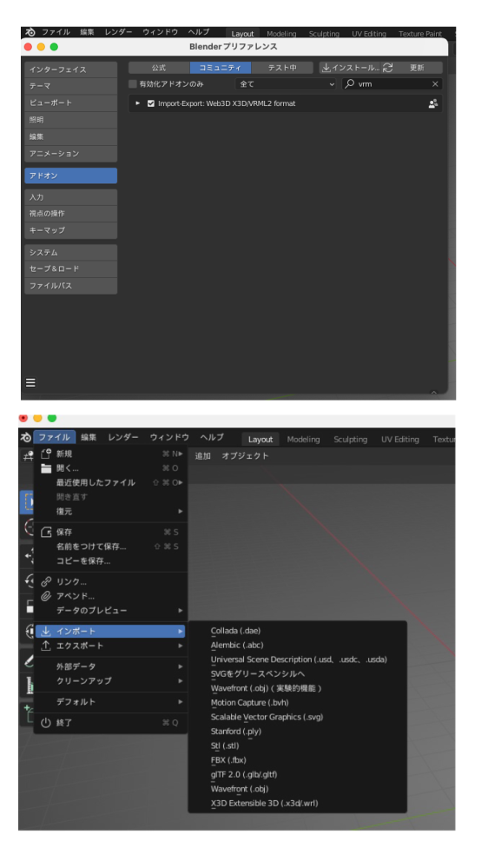488x868 pixels.
Task: Switch to UV Editing workspace in lower window
Action: 400,440
